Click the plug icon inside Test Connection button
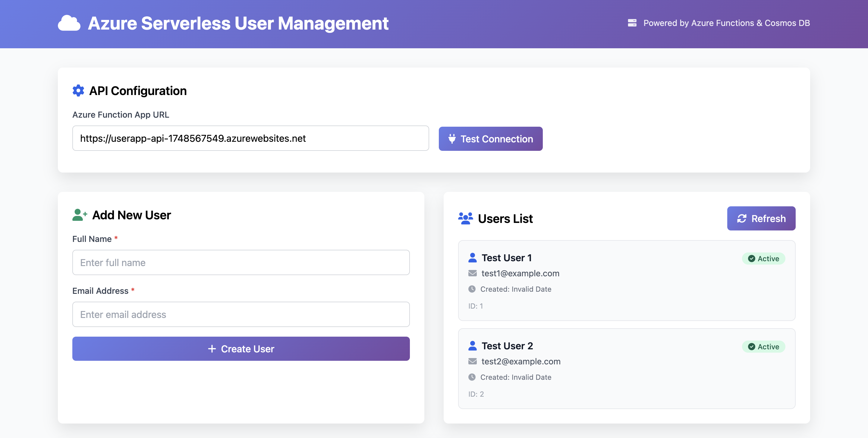868x438 pixels. click(x=452, y=138)
